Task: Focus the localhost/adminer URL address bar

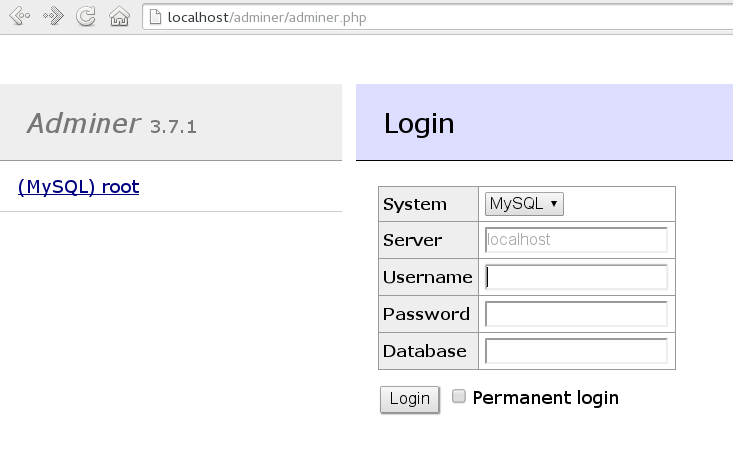Action: (x=400, y=16)
